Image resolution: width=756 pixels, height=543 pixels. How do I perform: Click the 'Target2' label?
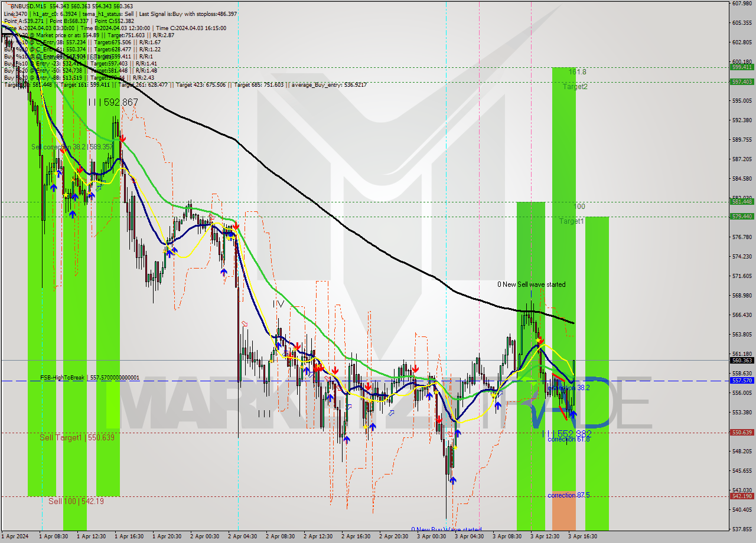(x=575, y=87)
